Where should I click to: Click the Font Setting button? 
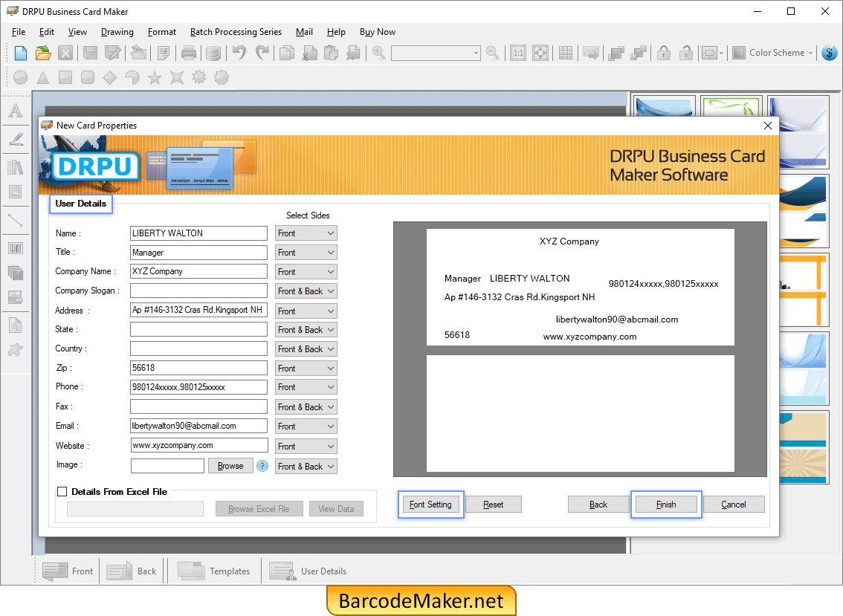430,505
